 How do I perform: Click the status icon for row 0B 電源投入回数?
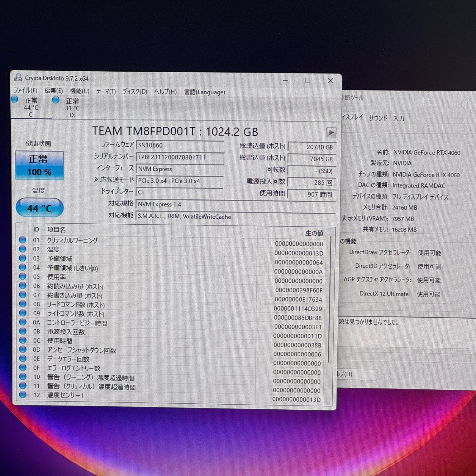pyautogui.click(x=23, y=331)
